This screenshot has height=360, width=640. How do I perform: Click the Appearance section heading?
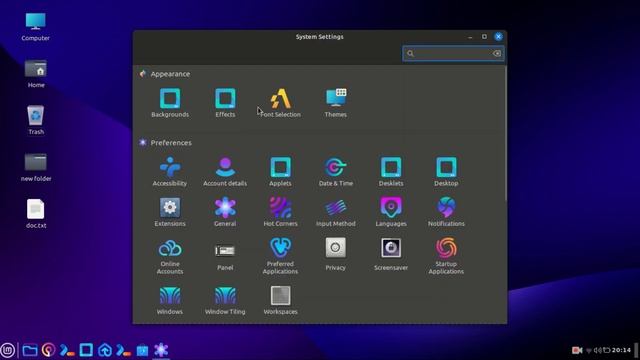tap(170, 74)
